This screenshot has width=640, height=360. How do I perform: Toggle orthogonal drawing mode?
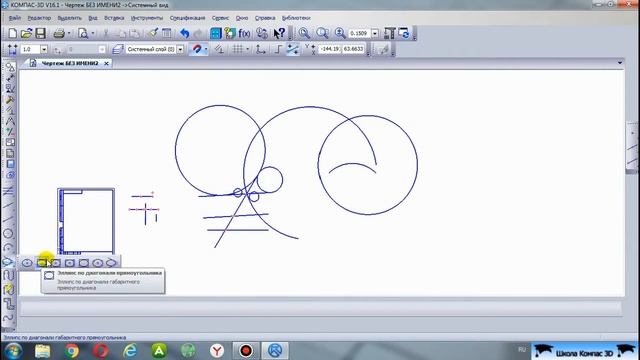[278, 49]
